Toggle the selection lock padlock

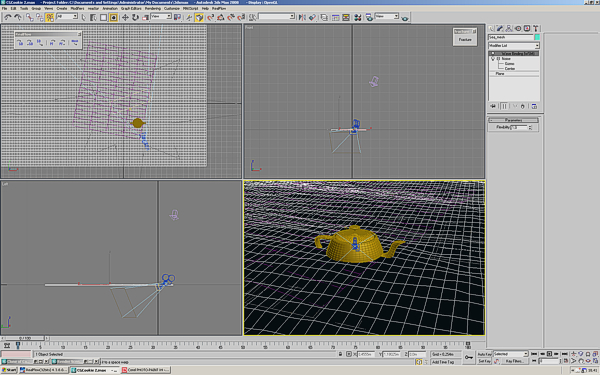pos(340,354)
